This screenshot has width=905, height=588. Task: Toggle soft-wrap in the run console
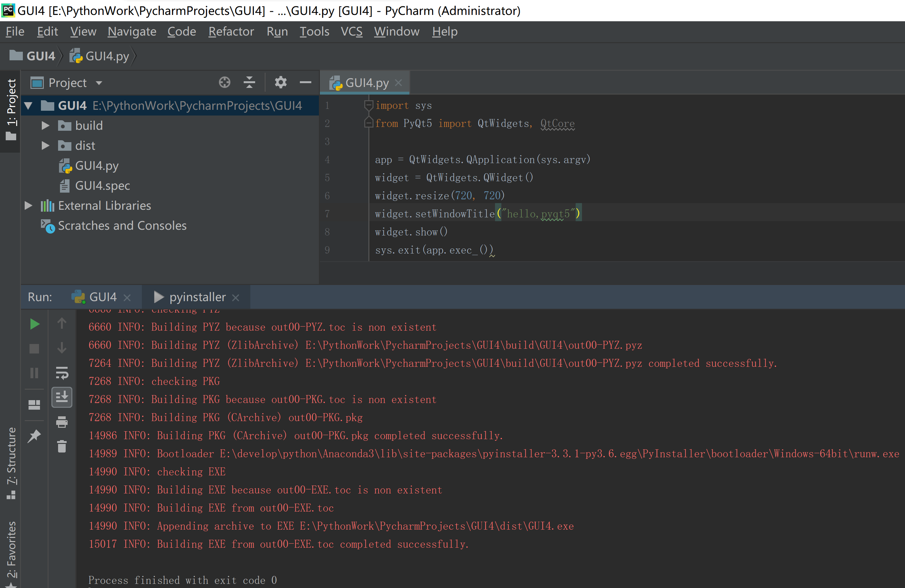pos(62,373)
